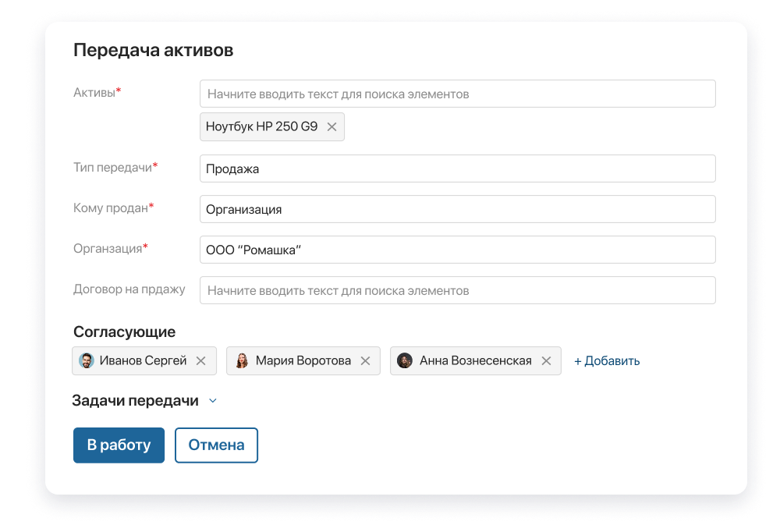Open profile avatar of Анна Вознесенская

[405, 360]
